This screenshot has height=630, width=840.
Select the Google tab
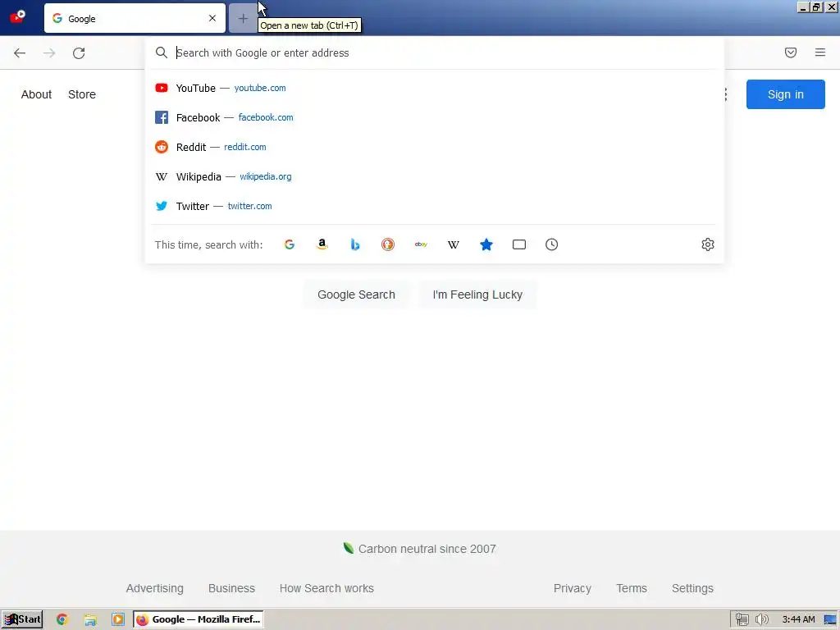coord(135,18)
